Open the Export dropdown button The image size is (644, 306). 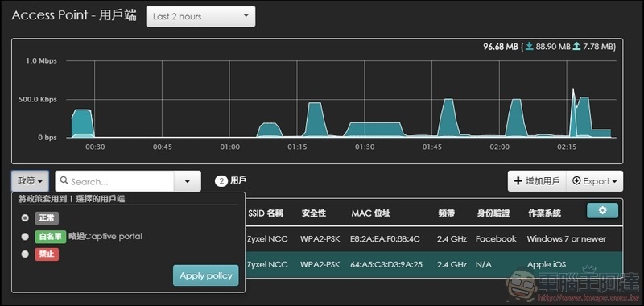[594, 181]
